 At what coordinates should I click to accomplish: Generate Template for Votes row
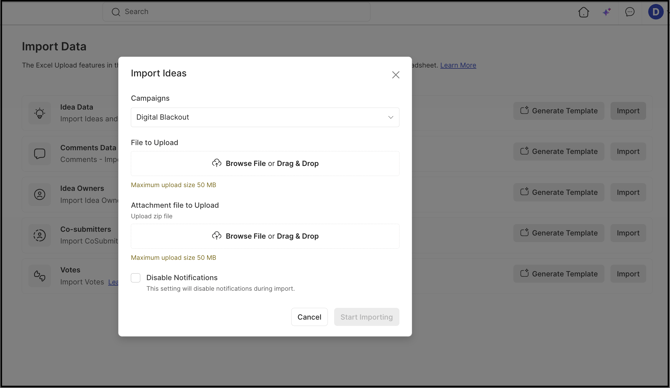(558, 274)
